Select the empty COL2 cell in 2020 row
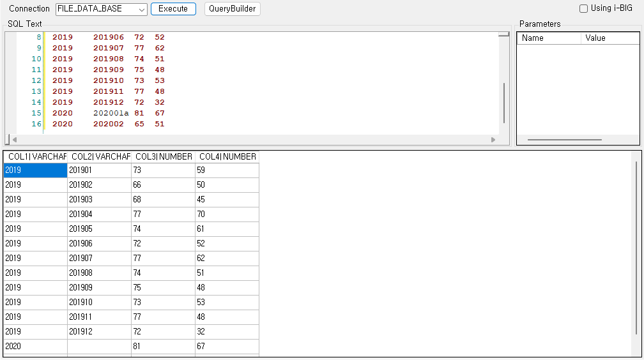The height and width of the screenshot is (360, 644). (x=99, y=346)
